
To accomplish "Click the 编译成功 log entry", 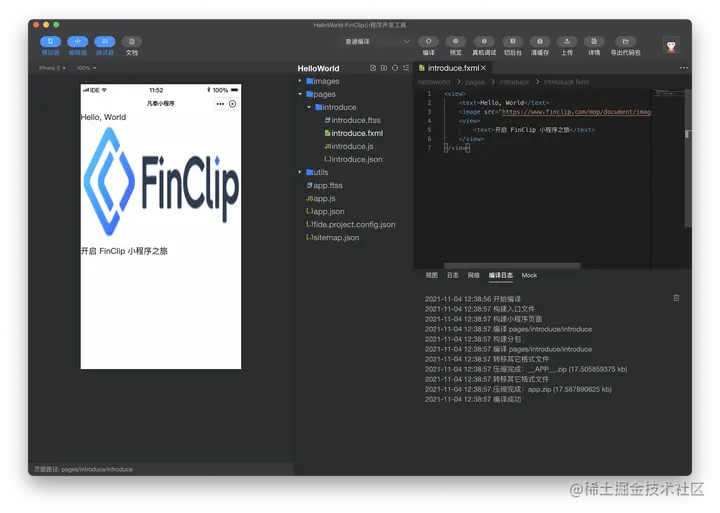I will [x=473, y=399].
